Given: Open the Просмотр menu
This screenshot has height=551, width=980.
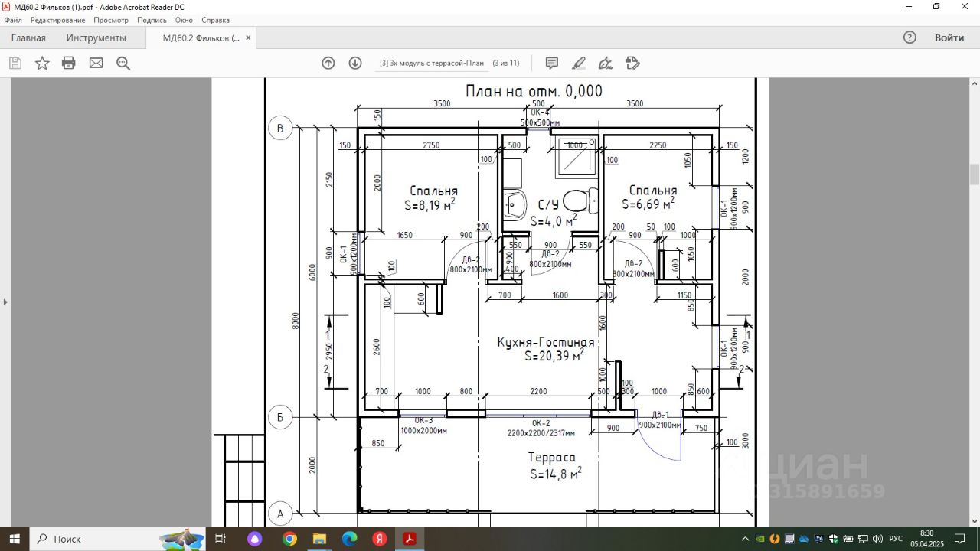Looking at the screenshot, I should point(111,20).
